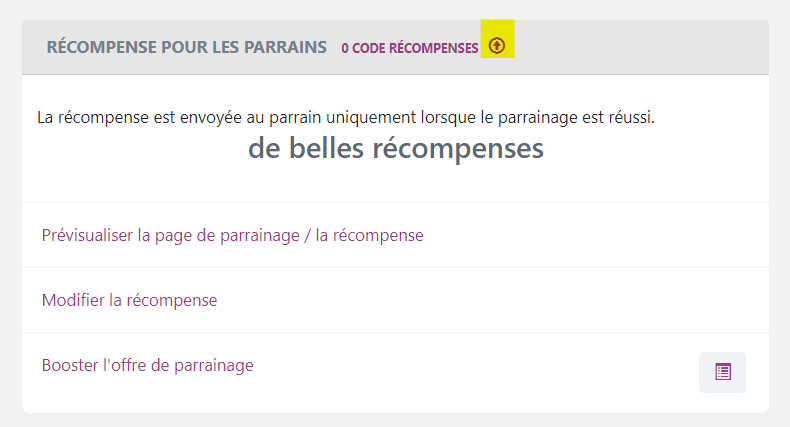Select the circled up-arrow icon in header
The image size is (790, 427).
[x=497, y=46]
